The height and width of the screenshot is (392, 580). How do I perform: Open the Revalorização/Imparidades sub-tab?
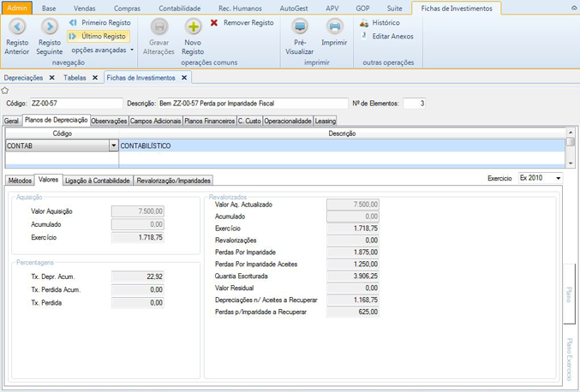point(173,181)
